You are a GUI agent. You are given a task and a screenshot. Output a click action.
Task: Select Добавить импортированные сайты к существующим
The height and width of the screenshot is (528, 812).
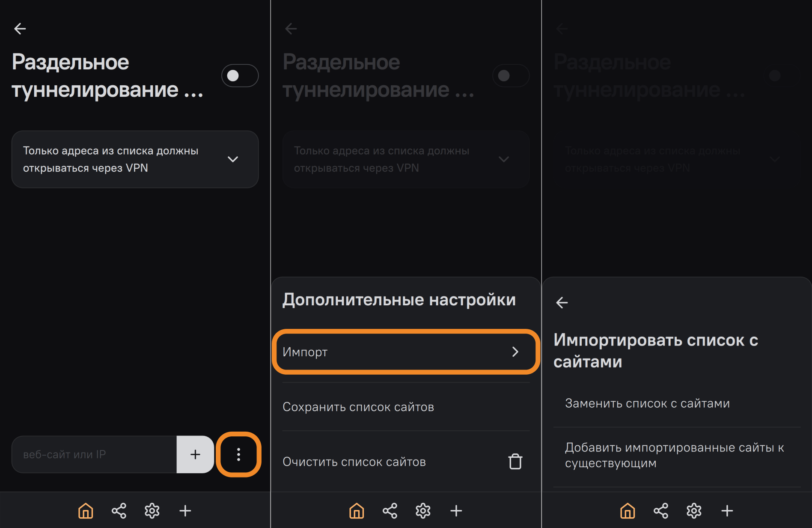coord(674,455)
